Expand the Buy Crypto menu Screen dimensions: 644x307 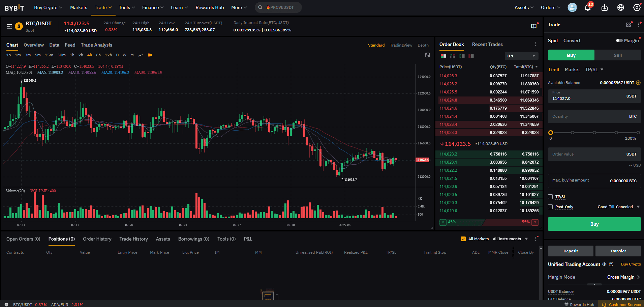tap(48, 7)
